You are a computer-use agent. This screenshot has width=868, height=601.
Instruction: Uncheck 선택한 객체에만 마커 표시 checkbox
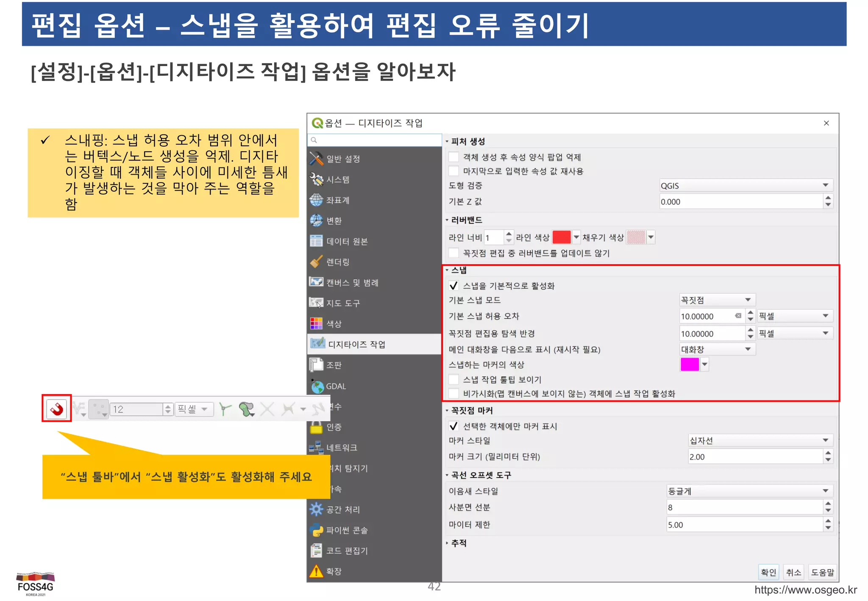click(x=453, y=426)
